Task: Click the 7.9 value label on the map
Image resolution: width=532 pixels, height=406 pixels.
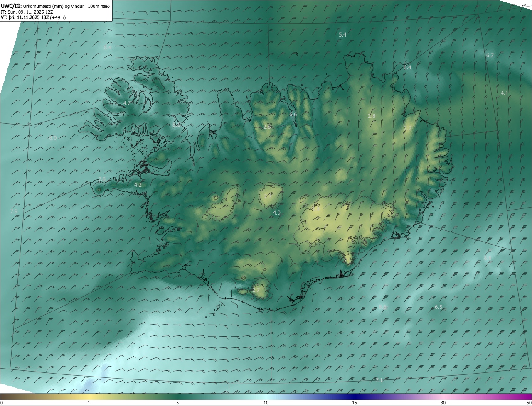Action: click(x=14, y=211)
